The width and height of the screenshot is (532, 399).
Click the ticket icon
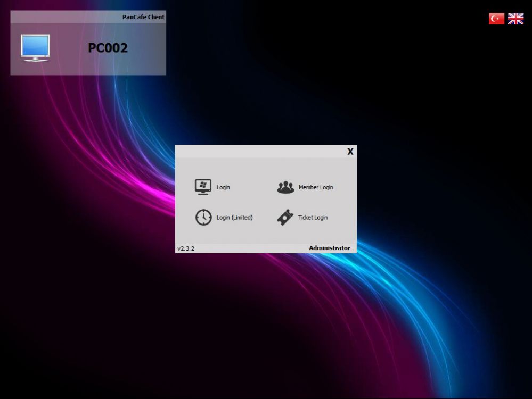(285, 217)
